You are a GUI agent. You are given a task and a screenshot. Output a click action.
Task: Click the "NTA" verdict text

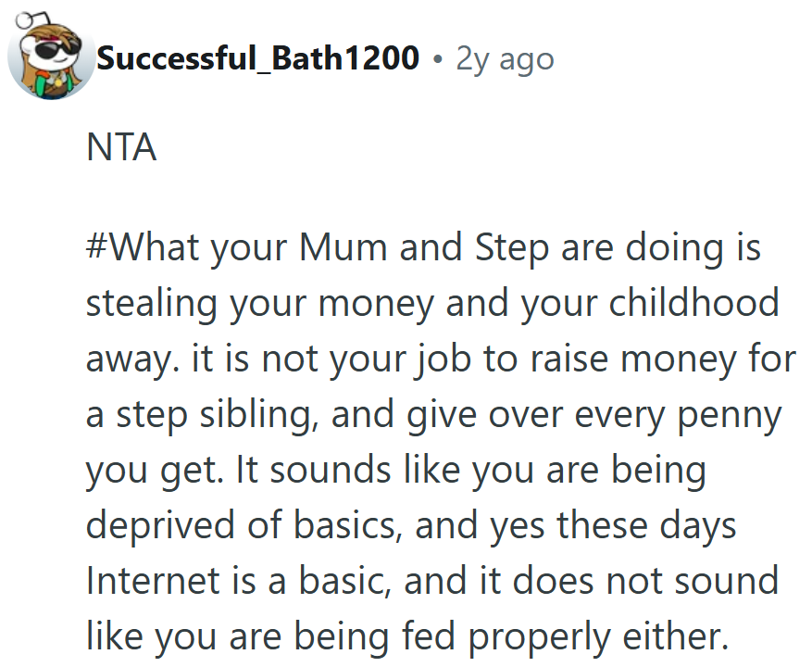[x=121, y=148]
